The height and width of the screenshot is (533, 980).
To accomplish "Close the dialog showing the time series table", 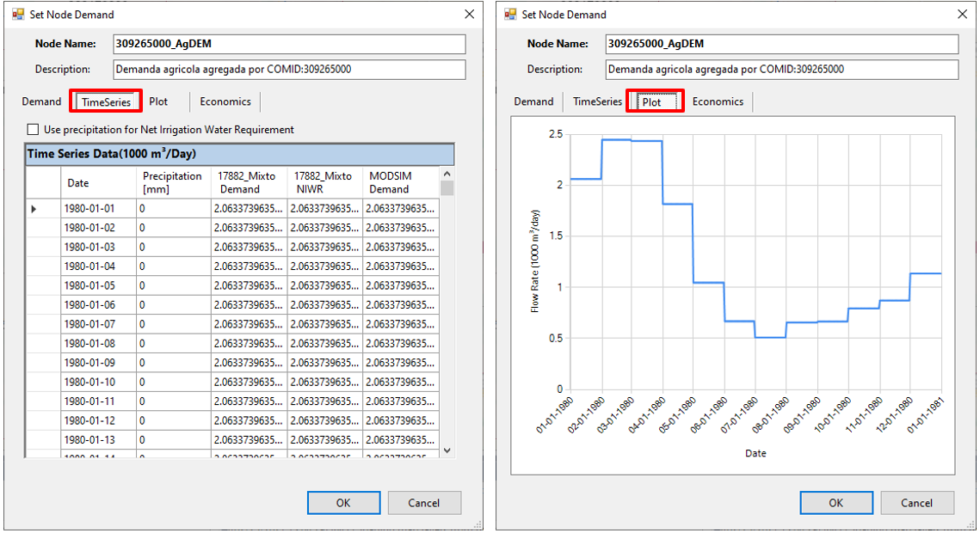I will coord(469,15).
